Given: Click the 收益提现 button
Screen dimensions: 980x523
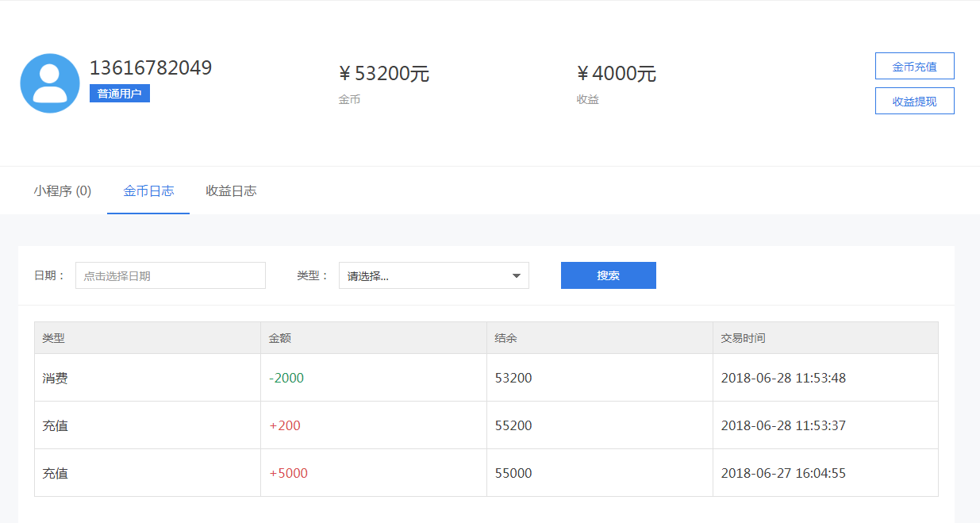Looking at the screenshot, I should pyautogui.click(x=914, y=102).
